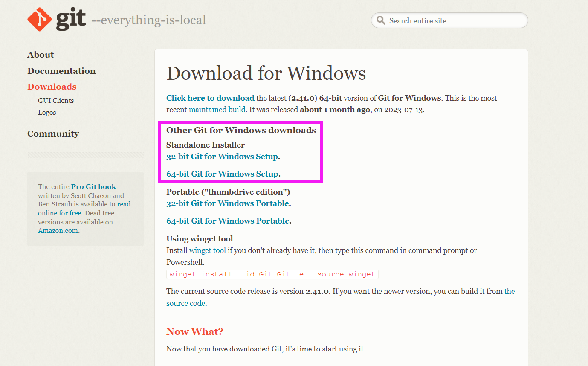Click the '--everything-is-local' tagline
588x366 pixels.
148,20
